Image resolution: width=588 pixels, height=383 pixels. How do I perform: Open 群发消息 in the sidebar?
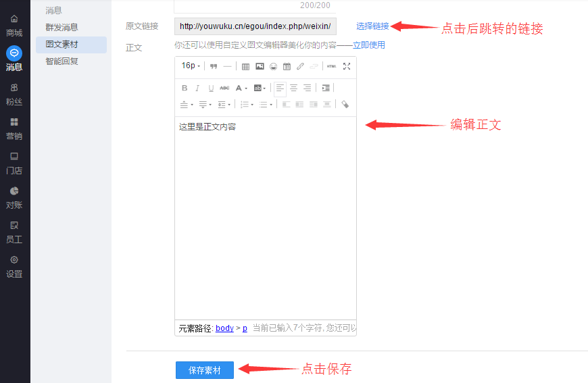click(62, 28)
